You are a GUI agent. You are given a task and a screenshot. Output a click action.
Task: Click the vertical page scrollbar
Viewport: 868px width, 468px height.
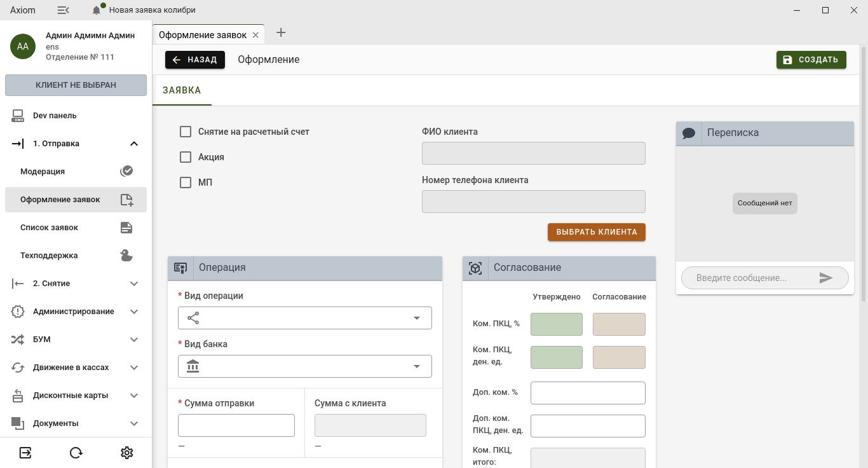[863, 173]
